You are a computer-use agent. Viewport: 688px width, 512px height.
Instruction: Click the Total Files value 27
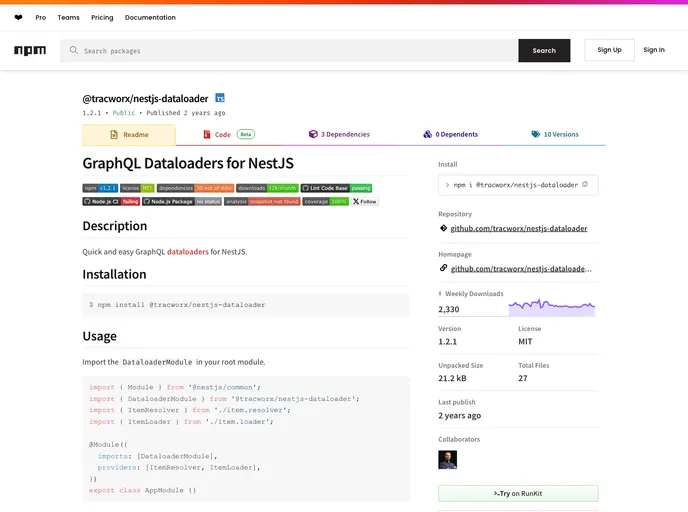point(523,378)
